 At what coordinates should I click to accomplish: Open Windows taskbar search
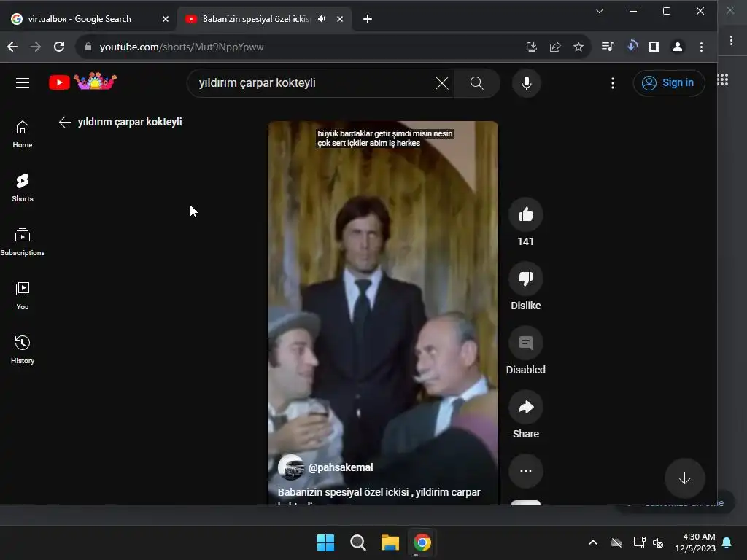point(357,542)
